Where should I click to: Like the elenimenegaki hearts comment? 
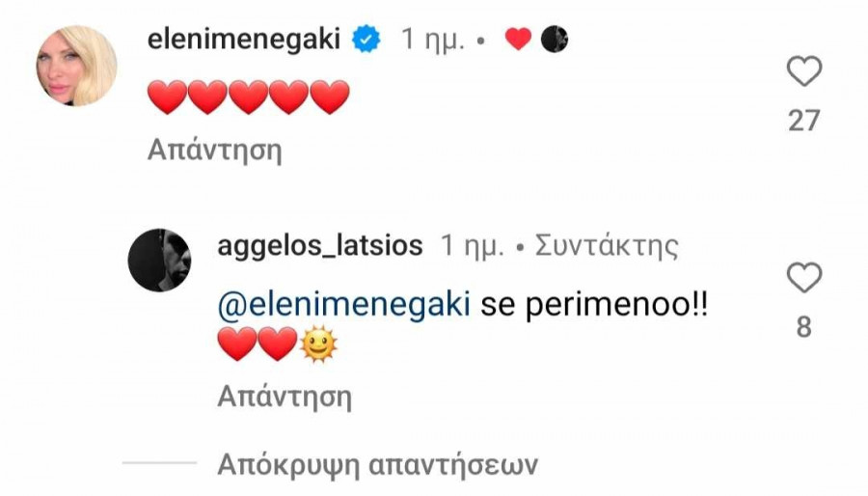tap(803, 71)
